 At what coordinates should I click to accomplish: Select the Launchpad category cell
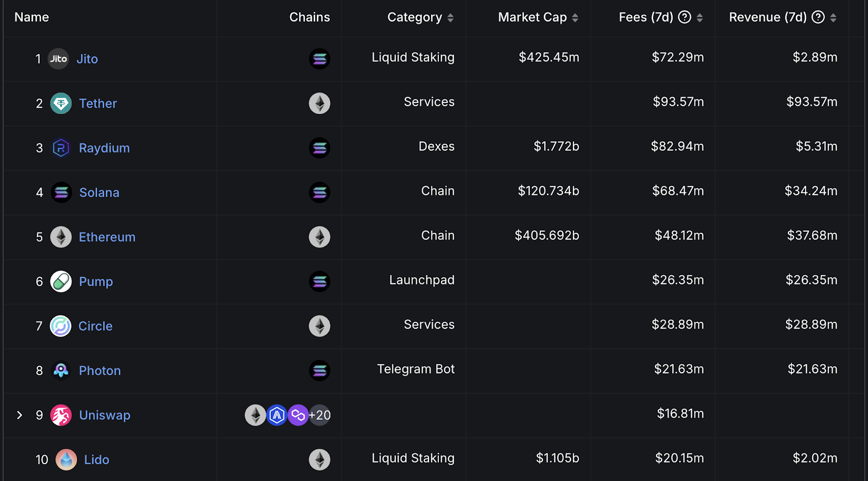pos(422,280)
